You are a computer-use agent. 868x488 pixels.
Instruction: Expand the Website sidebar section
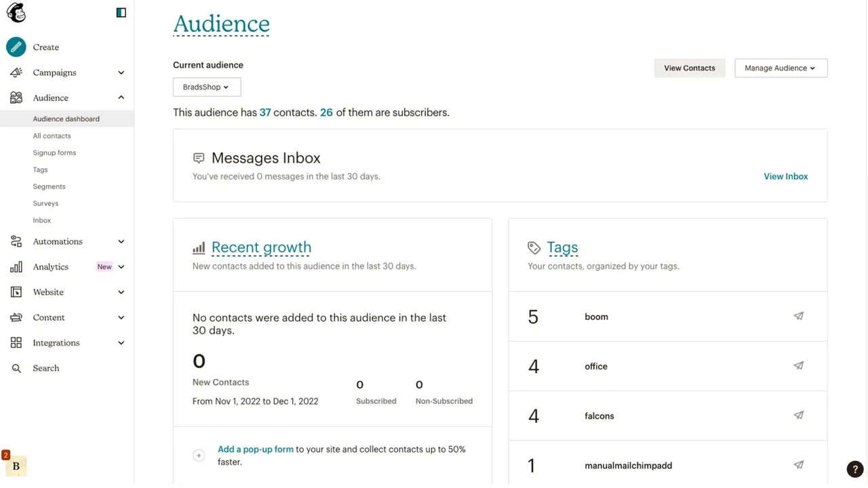(48, 292)
